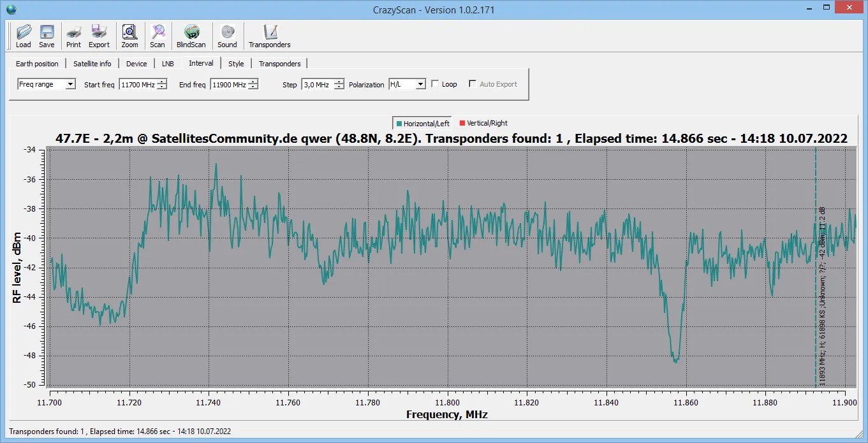Select the Device tab
This screenshot has width=868, height=443.
[x=136, y=63]
